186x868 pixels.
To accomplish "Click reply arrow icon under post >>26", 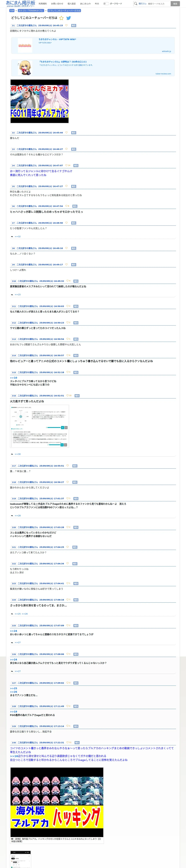I will pyautogui.click(x=12, y=671).
